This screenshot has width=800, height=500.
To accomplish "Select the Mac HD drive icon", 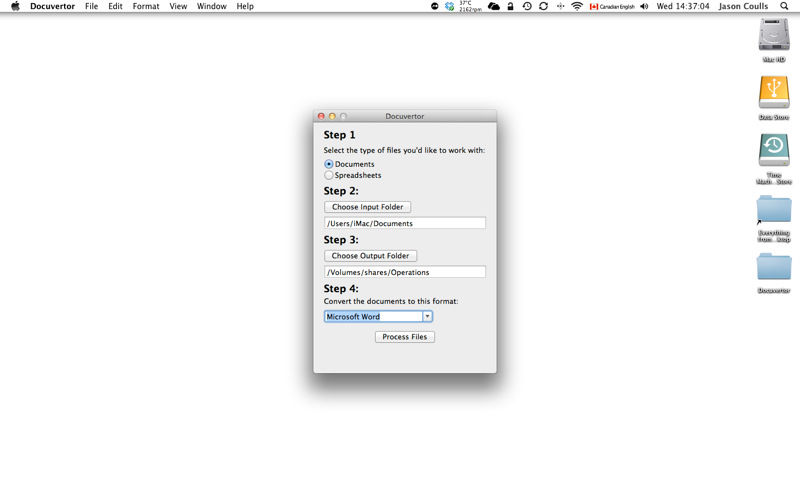I will point(774,35).
